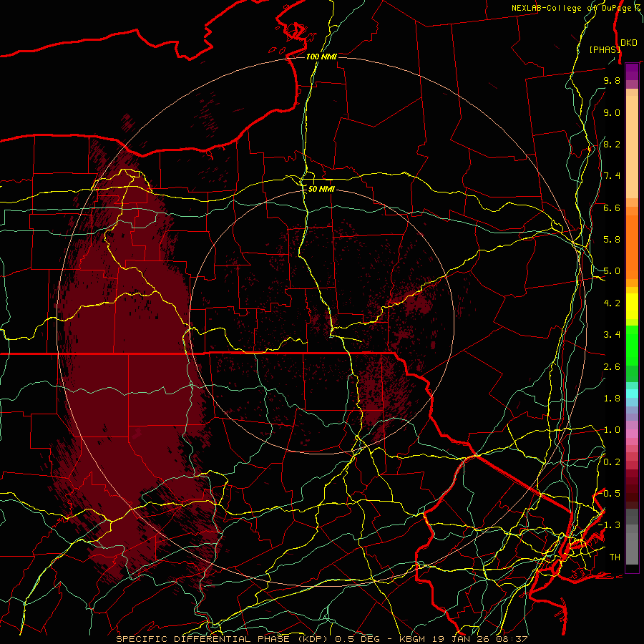Click the 6.6 value on color scale
The height and width of the screenshot is (644, 644).
pyautogui.click(x=612, y=208)
